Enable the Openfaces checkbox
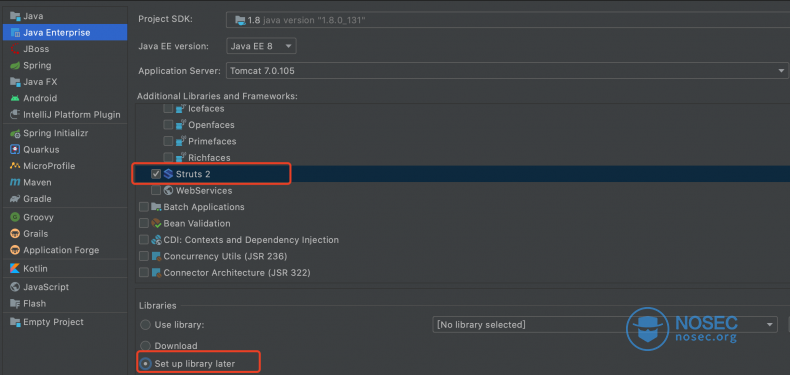 pos(168,125)
